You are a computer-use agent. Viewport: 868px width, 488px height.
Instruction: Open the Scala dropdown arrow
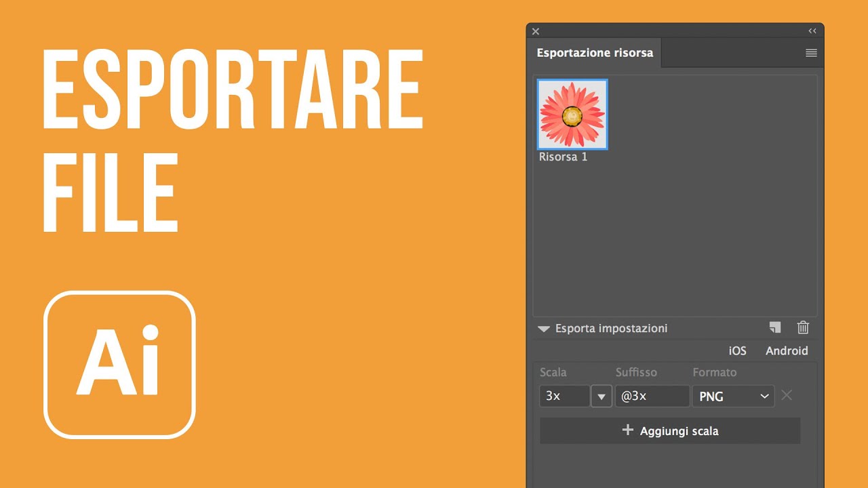[601, 396]
